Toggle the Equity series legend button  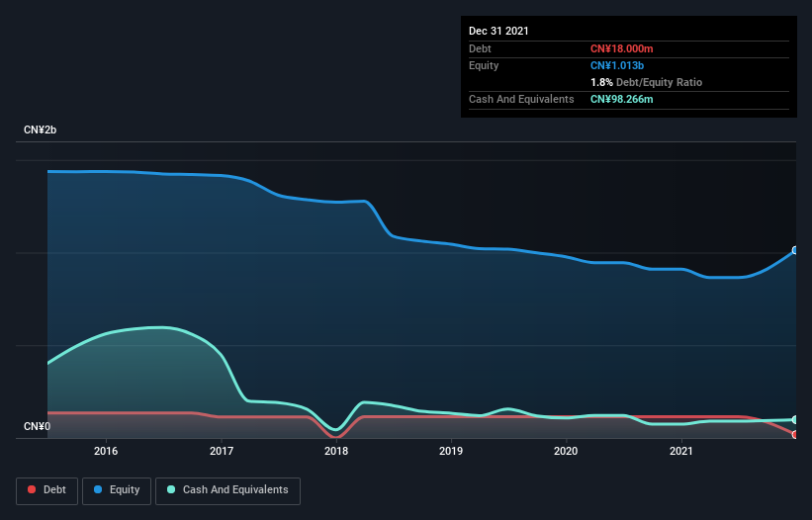[117, 490]
